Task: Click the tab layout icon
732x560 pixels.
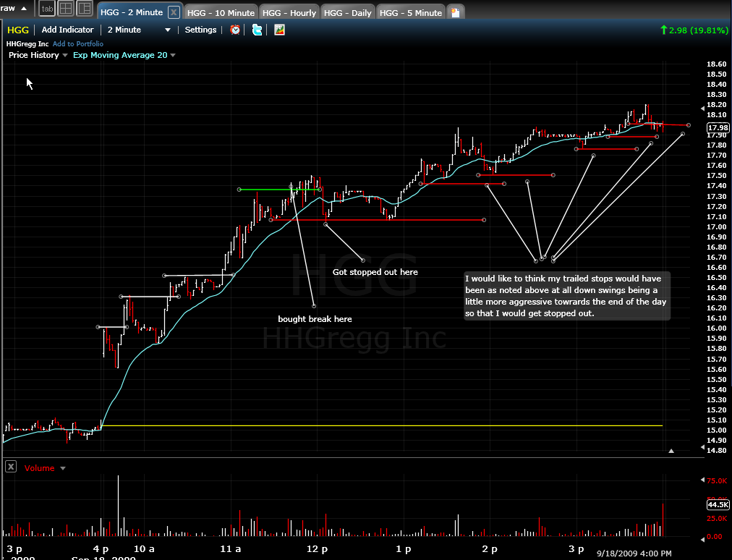Action: tap(47, 9)
